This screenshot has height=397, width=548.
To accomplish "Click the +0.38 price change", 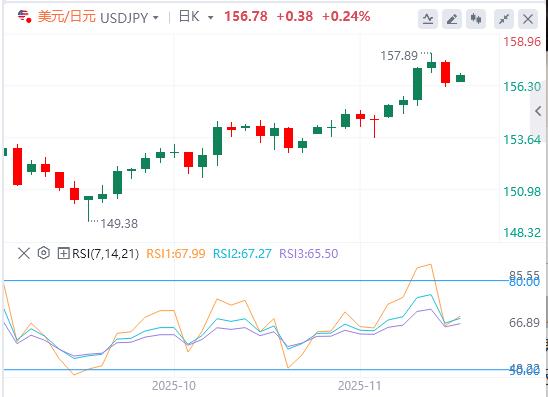I will pos(295,16).
